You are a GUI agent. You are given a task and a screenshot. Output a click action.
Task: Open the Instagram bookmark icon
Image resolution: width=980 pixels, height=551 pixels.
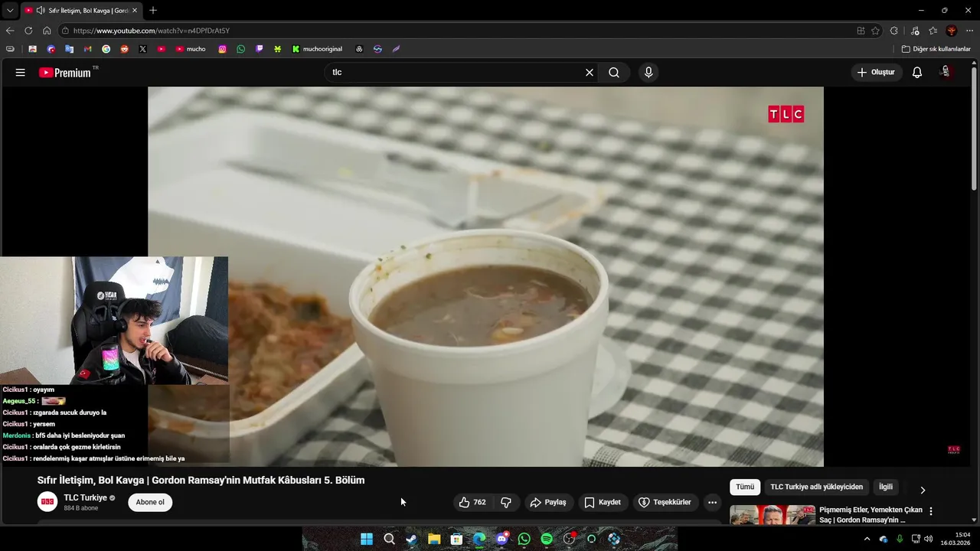click(223, 49)
